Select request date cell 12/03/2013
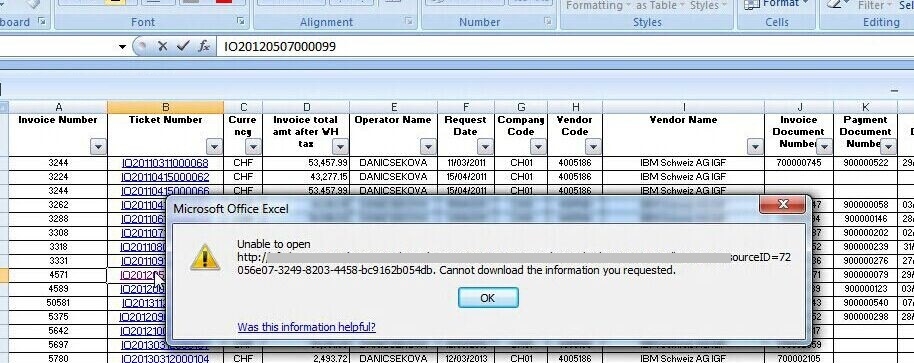Image resolution: width=914 pixels, height=363 pixels. 466,358
